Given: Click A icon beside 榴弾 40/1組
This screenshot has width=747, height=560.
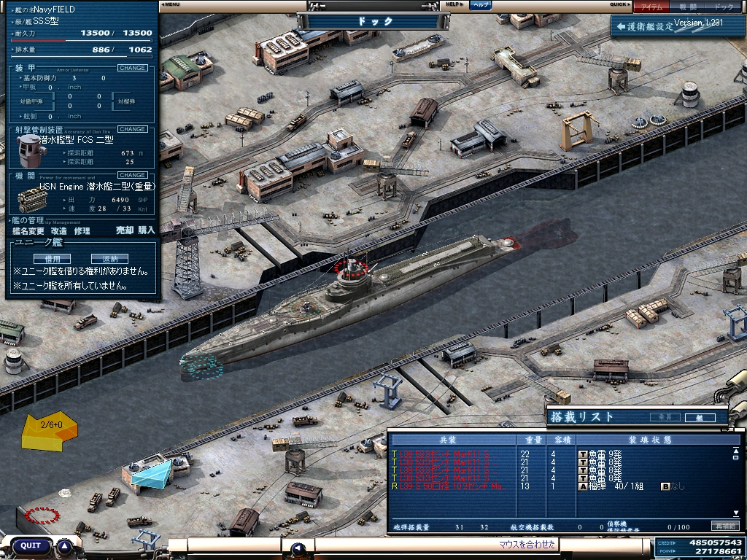Looking at the screenshot, I should 583,486.
